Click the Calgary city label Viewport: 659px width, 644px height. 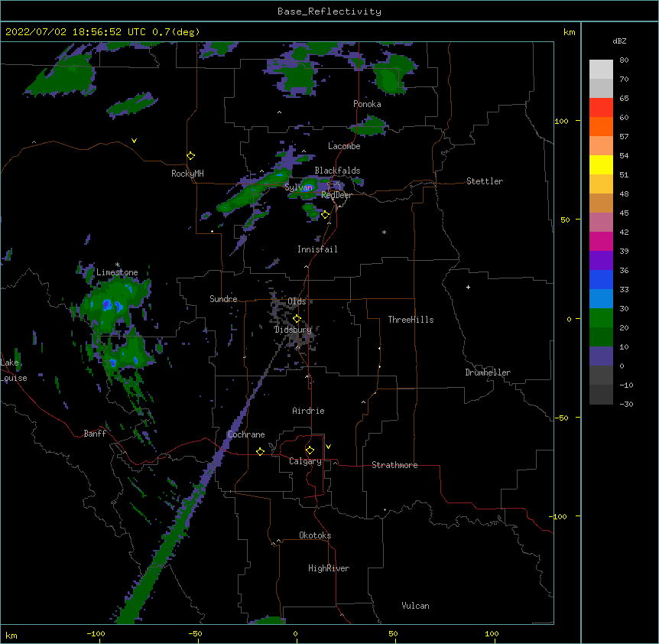(x=305, y=461)
